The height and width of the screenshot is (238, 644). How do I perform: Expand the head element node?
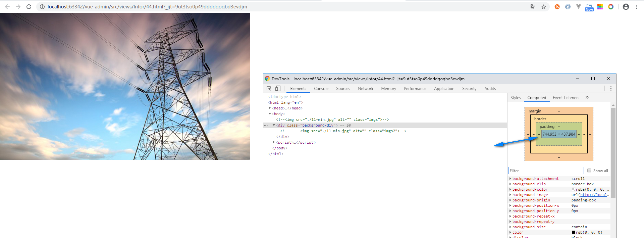pos(270,108)
